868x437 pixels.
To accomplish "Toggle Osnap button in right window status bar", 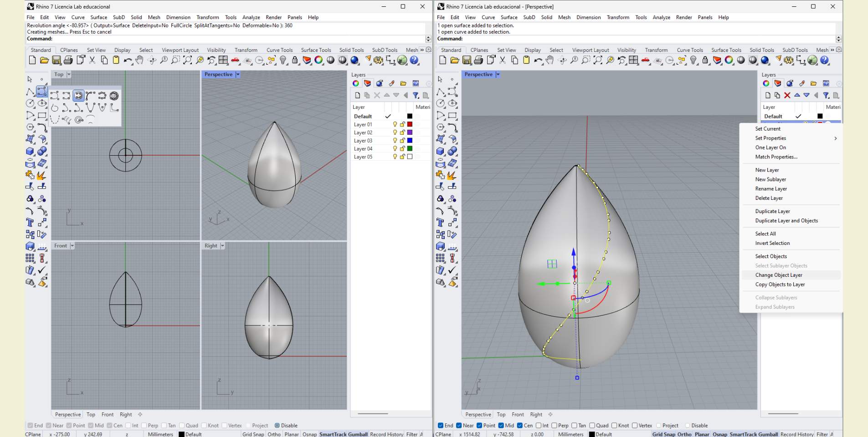I will (720, 434).
